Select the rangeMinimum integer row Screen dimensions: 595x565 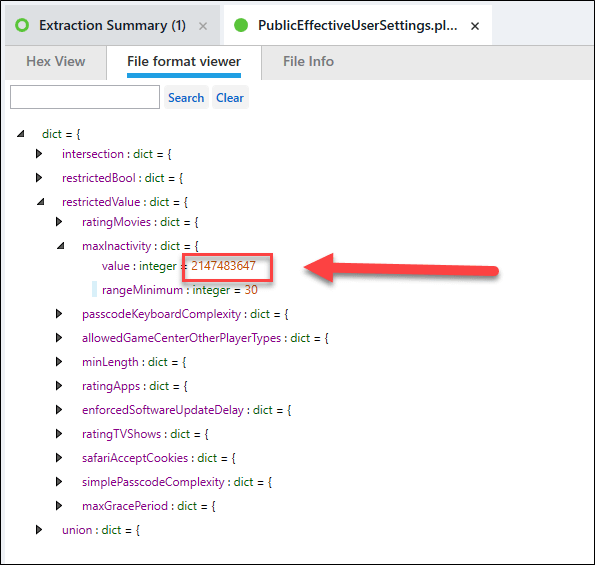tap(179, 290)
